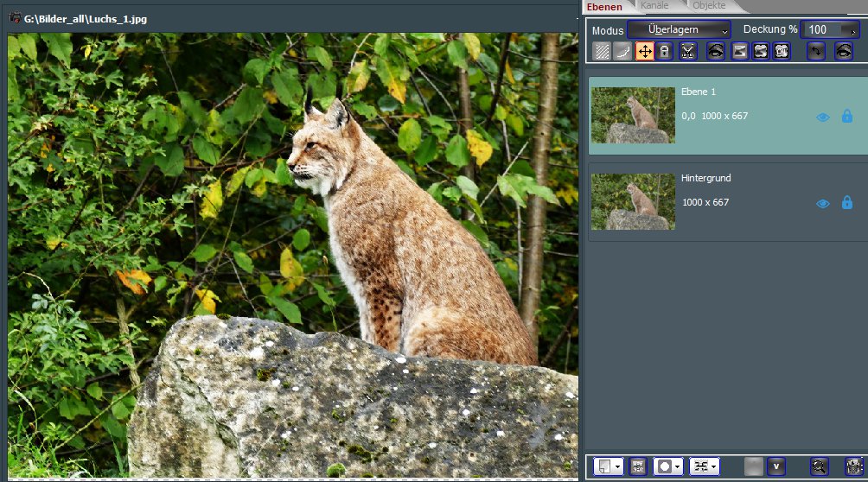The width and height of the screenshot is (868, 482).
Task: Click the hatched transparency icon in the layer toolbar
Action: click(x=603, y=51)
